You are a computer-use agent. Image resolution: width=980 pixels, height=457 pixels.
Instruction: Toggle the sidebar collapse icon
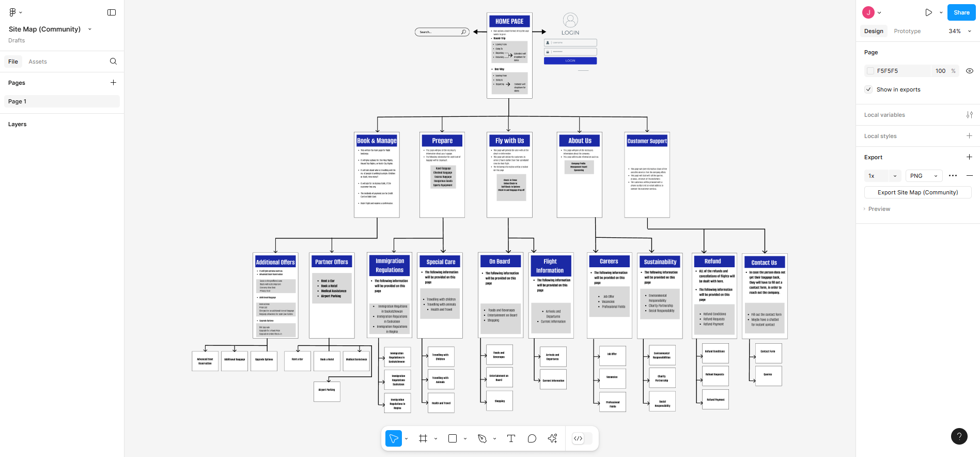(112, 12)
